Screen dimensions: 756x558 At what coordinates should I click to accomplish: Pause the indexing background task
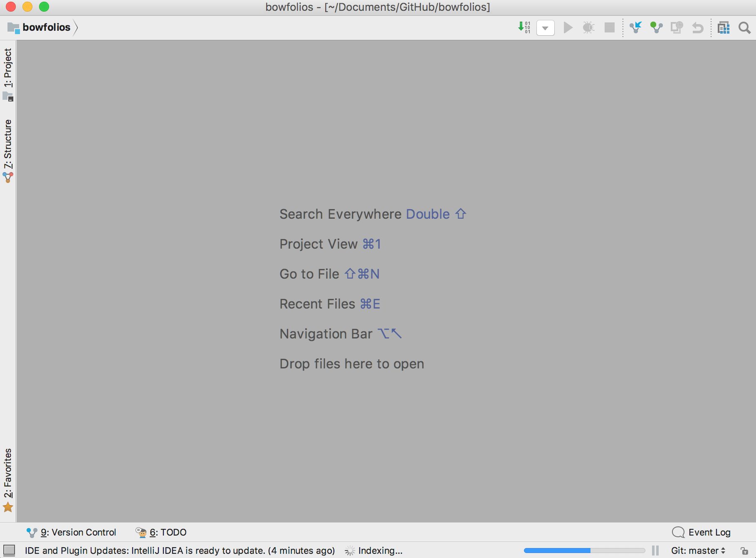click(x=655, y=551)
